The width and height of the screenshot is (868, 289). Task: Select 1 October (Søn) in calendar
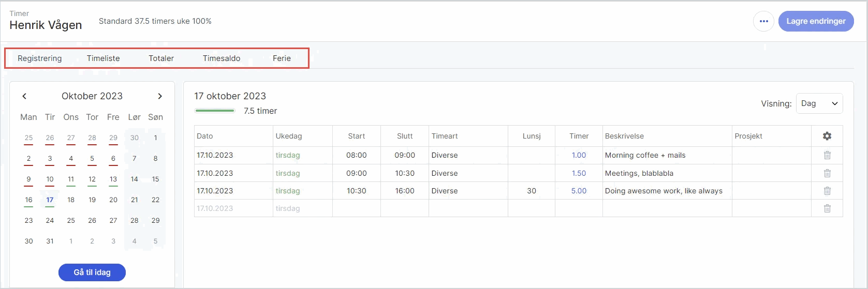(x=155, y=138)
